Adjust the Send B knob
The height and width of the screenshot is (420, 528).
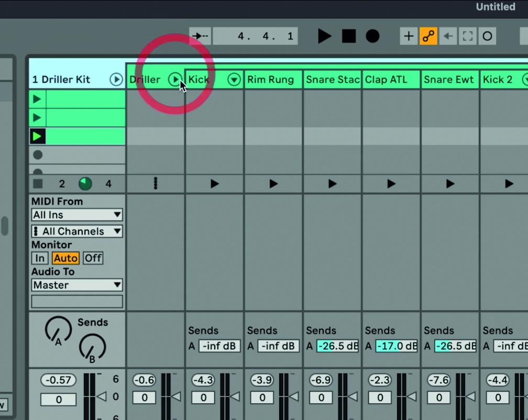(x=92, y=348)
